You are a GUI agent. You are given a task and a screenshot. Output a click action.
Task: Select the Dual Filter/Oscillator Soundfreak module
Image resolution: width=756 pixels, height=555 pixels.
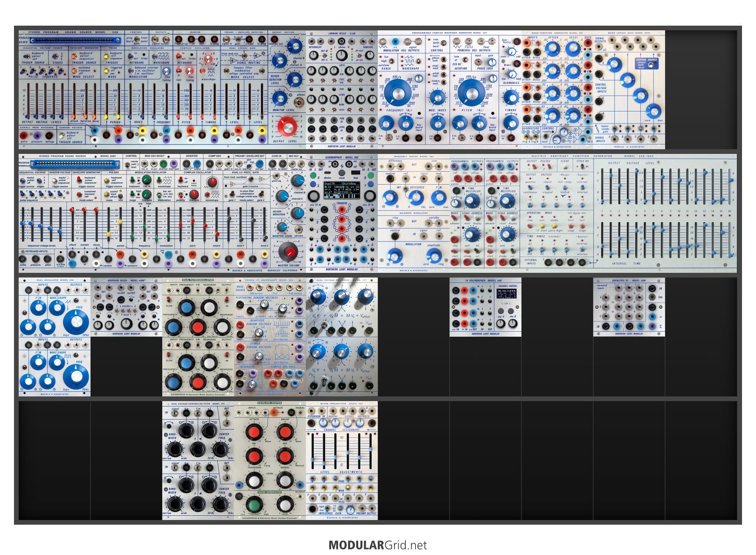click(x=198, y=337)
